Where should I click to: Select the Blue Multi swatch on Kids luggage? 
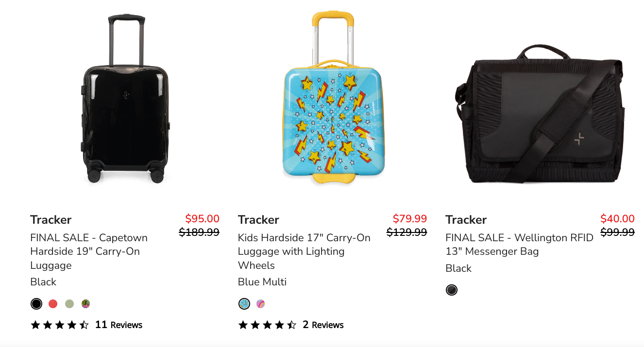pos(244,304)
